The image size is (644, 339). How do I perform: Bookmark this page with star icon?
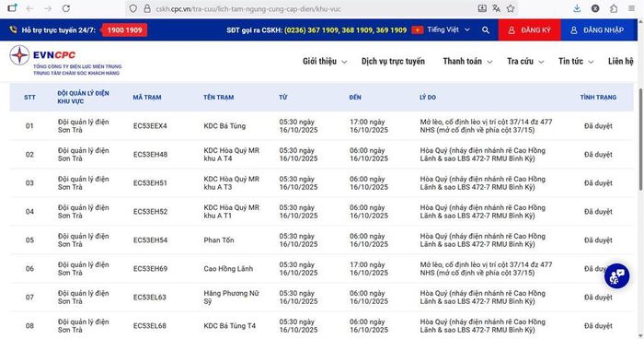tap(511, 8)
